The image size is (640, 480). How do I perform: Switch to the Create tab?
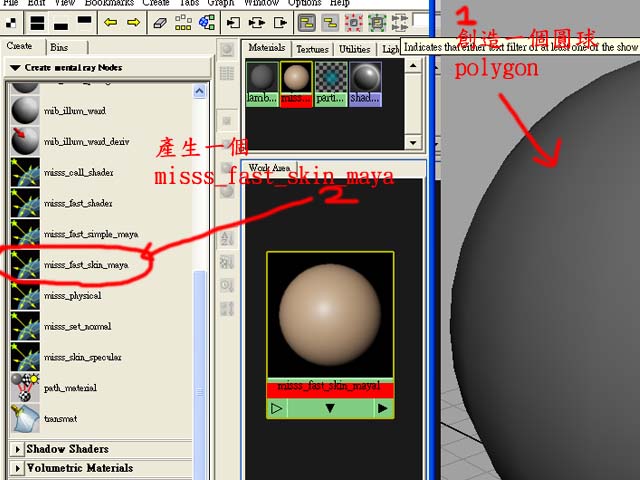[19, 46]
